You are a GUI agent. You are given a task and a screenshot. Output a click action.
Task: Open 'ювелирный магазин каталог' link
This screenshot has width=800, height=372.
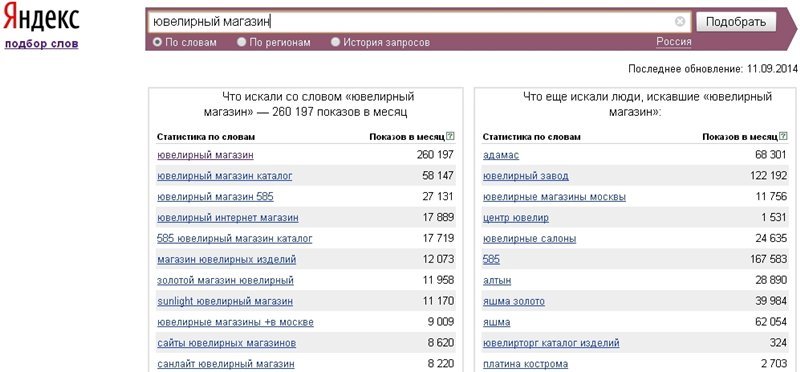(224, 176)
